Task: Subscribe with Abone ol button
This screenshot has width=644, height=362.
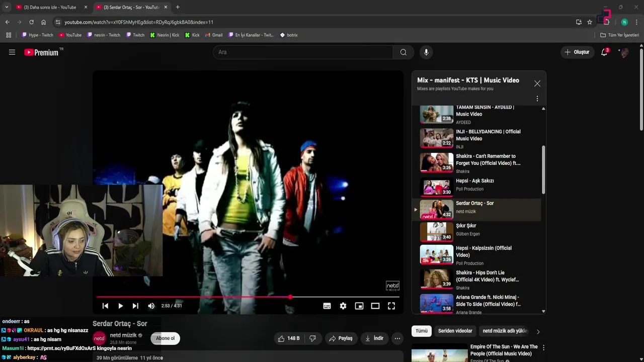Action: point(165,338)
